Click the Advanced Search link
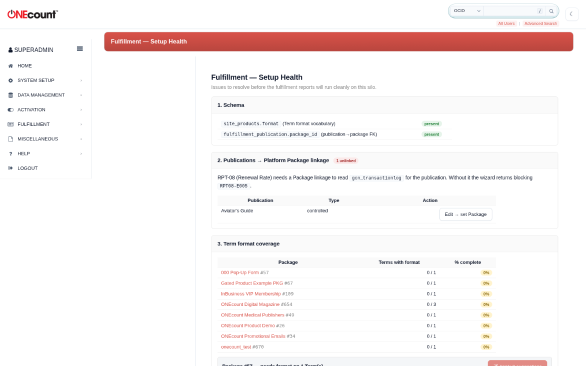The height and width of the screenshot is (366, 586). [540, 24]
